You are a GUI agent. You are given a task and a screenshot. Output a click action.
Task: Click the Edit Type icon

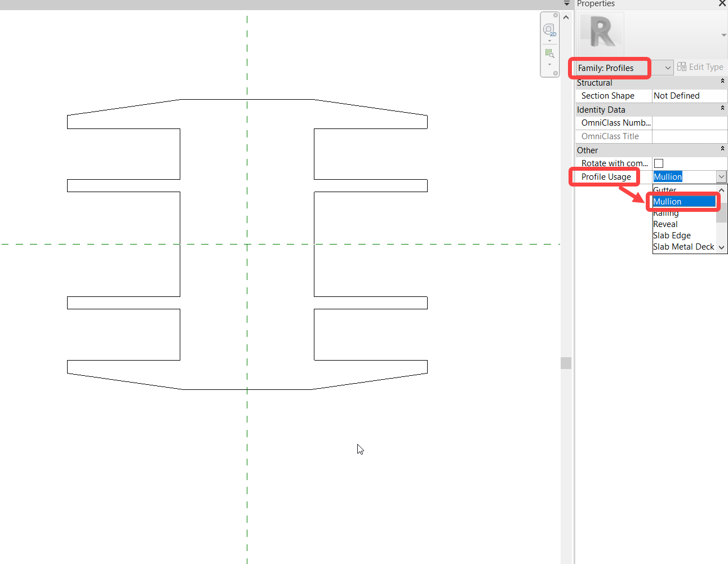pos(681,66)
